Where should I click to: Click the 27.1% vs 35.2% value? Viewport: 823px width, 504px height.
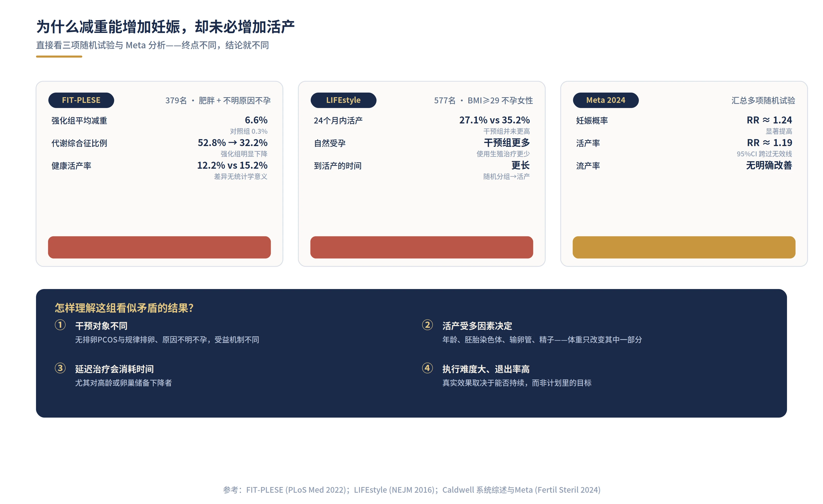point(494,120)
